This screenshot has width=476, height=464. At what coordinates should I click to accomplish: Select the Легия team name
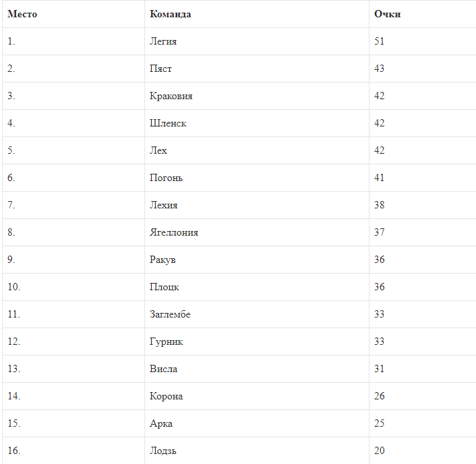(x=163, y=41)
